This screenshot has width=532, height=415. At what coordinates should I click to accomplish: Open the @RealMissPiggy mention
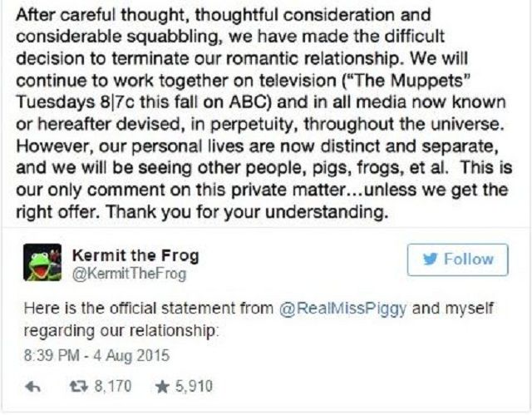click(342, 308)
